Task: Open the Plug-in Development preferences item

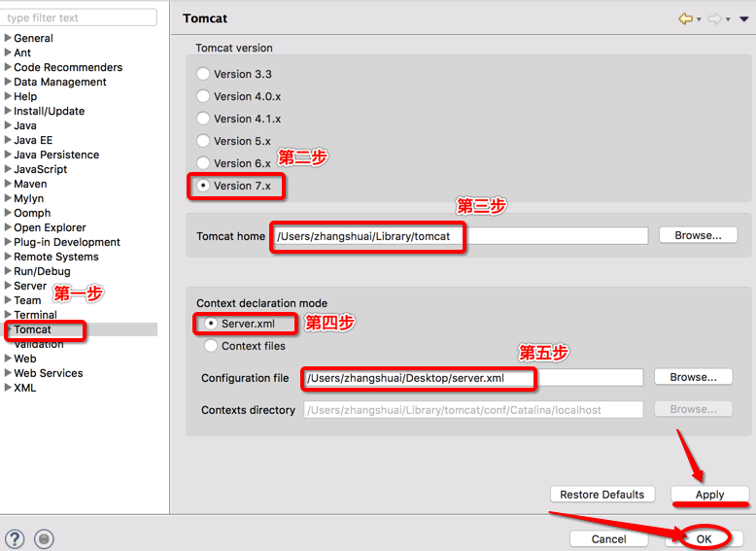Action: pyautogui.click(x=67, y=242)
